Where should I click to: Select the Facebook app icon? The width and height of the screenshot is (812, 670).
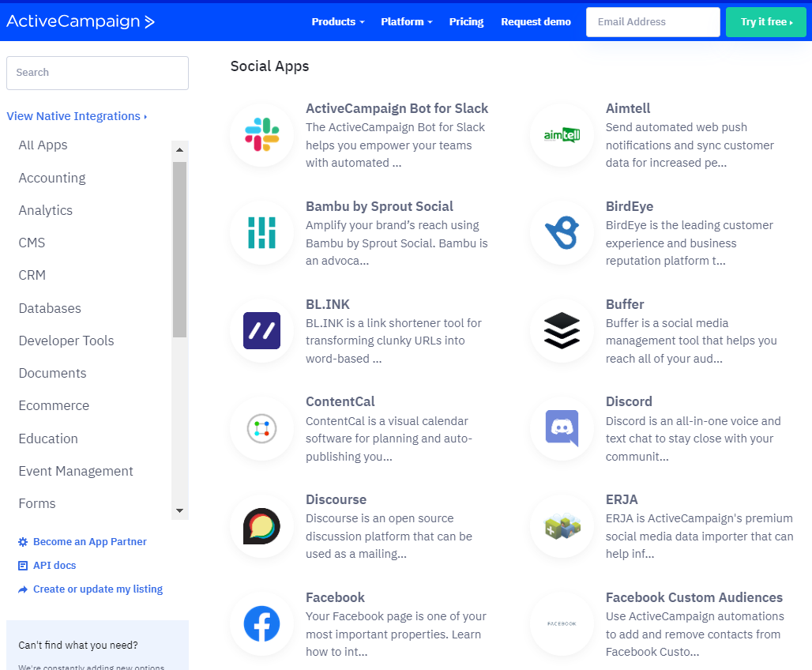pos(261,624)
